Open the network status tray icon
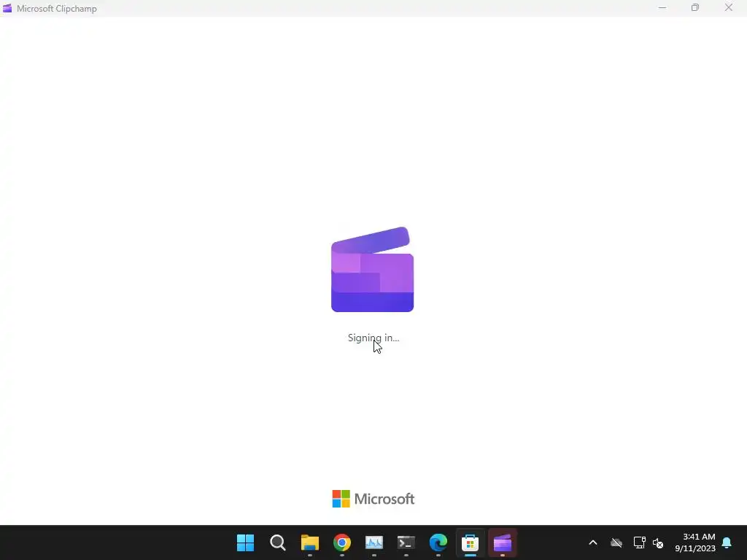Viewport: 747px width, 560px height. click(639, 542)
